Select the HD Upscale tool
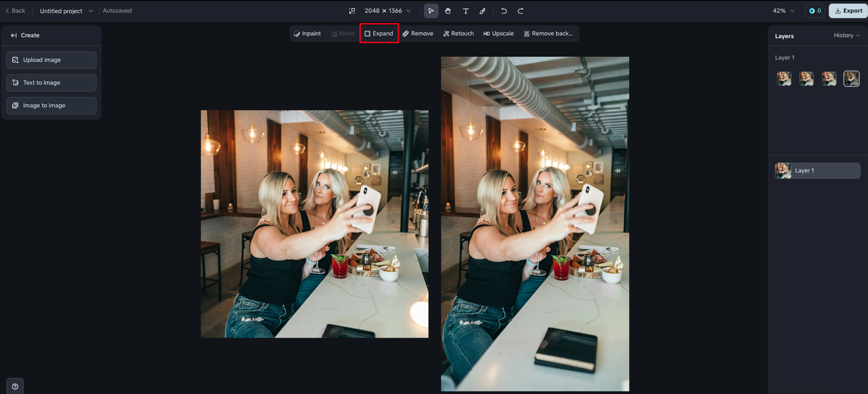 pos(498,33)
